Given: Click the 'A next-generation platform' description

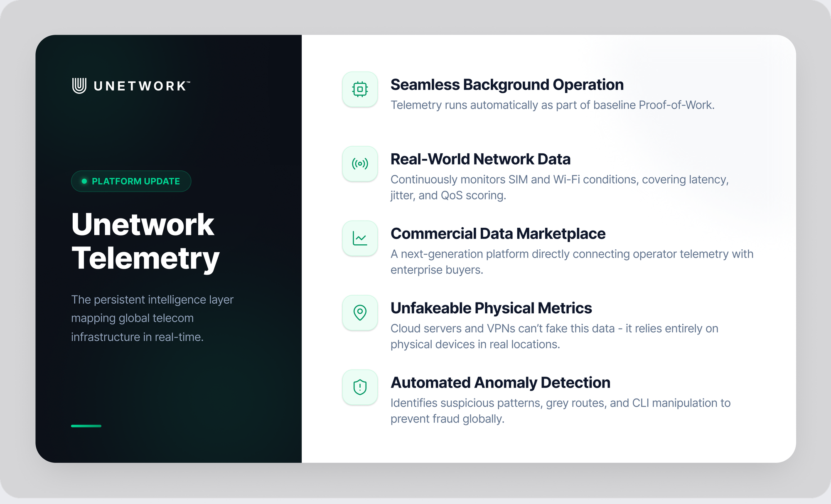Looking at the screenshot, I should pos(572,262).
